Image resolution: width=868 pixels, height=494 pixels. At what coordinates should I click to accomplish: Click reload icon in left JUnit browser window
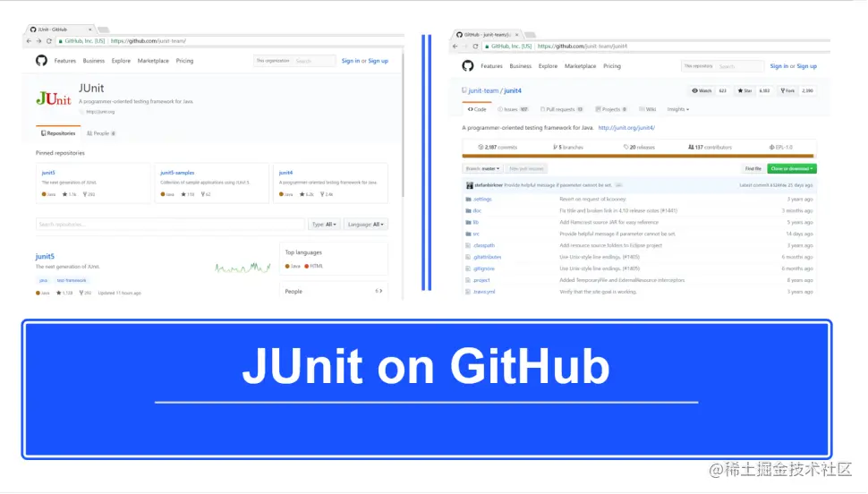[48, 41]
